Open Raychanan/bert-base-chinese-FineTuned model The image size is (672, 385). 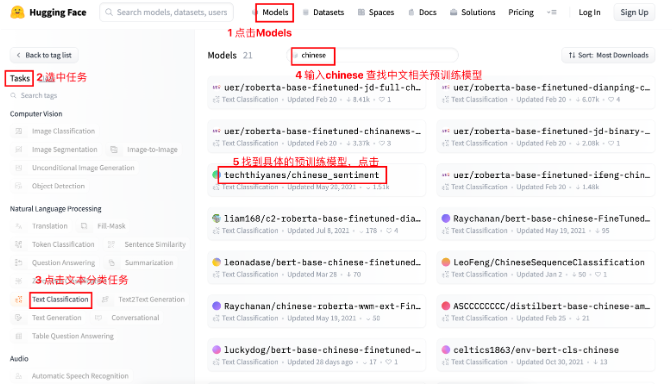[546, 224]
